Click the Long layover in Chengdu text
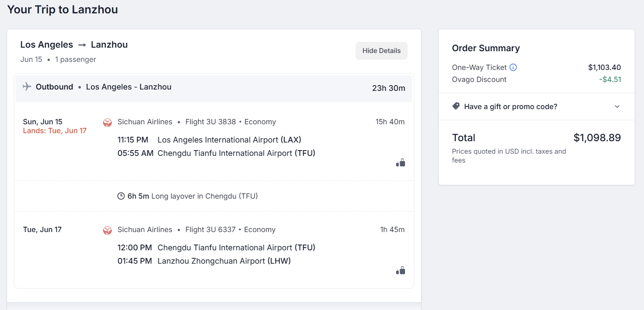This screenshot has width=644, height=310. pos(204,196)
